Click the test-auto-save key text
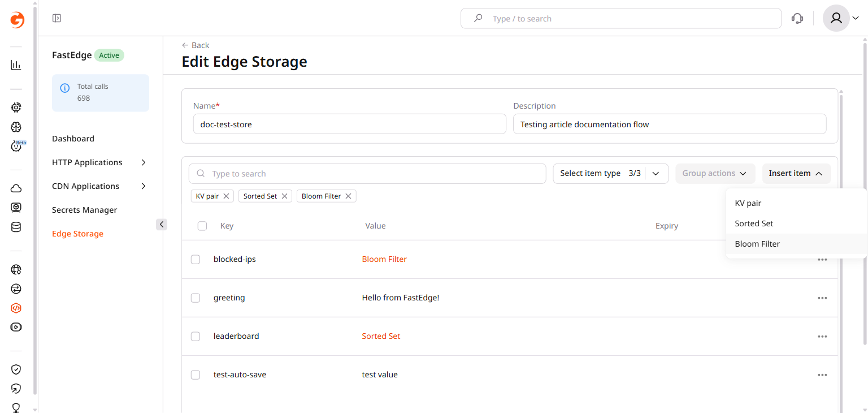Viewport: 868px width, 413px height. [x=240, y=375]
